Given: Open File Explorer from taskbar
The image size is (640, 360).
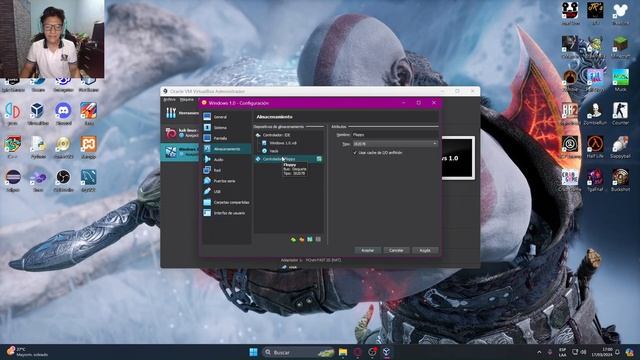Looking at the screenshot, I should pos(343,352).
